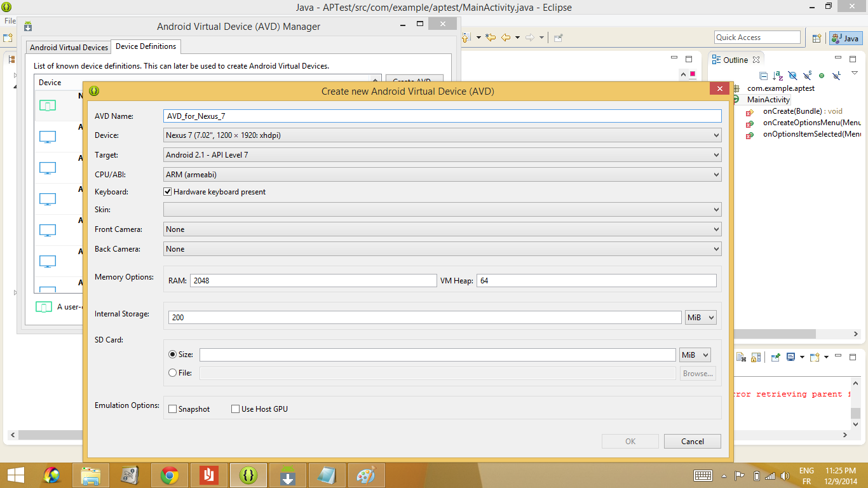Click the Quick Access search field
This screenshot has height=488, width=868.
pos(757,37)
